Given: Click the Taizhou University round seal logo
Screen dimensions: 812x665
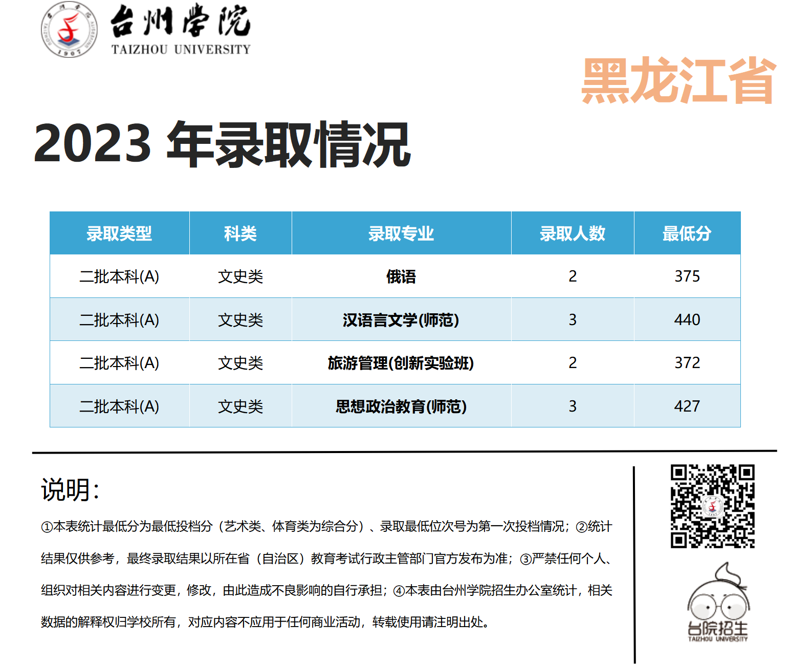Looking at the screenshot, I should [69, 29].
